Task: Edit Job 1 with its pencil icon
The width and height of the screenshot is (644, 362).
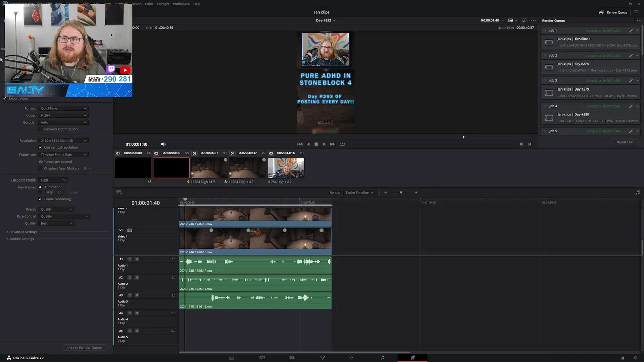Action: [631, 30]
